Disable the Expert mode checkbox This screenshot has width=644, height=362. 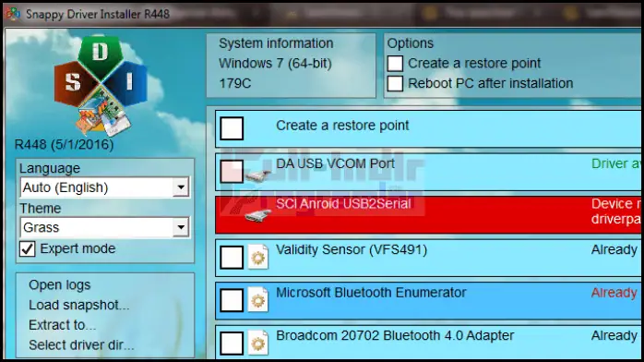tap(28, 249)
